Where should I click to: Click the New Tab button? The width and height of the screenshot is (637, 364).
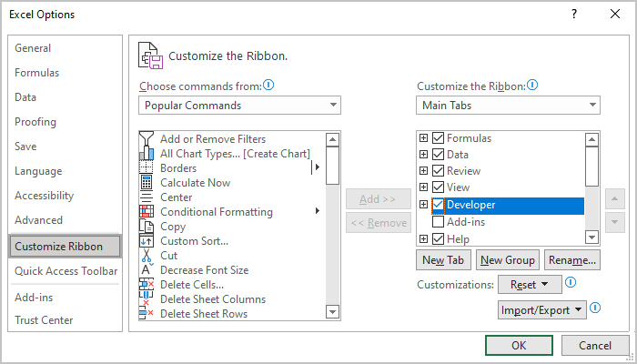(443, 260)
